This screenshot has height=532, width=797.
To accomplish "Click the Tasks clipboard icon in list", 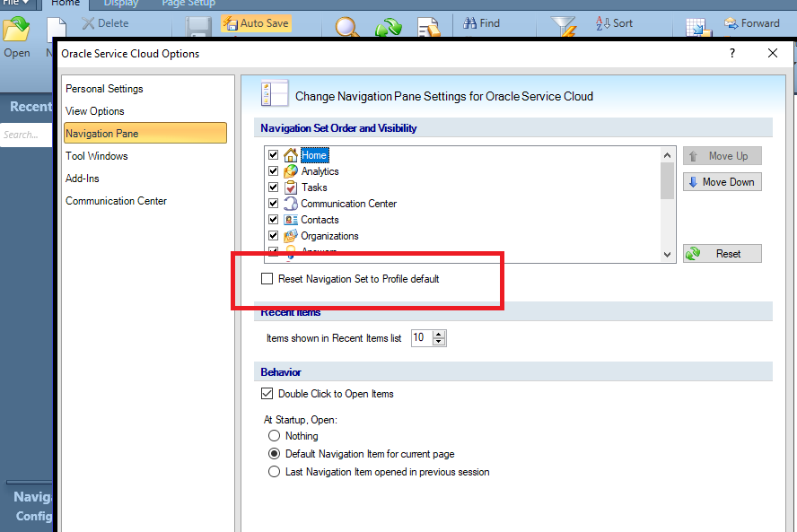I will (x=291, y=188).
